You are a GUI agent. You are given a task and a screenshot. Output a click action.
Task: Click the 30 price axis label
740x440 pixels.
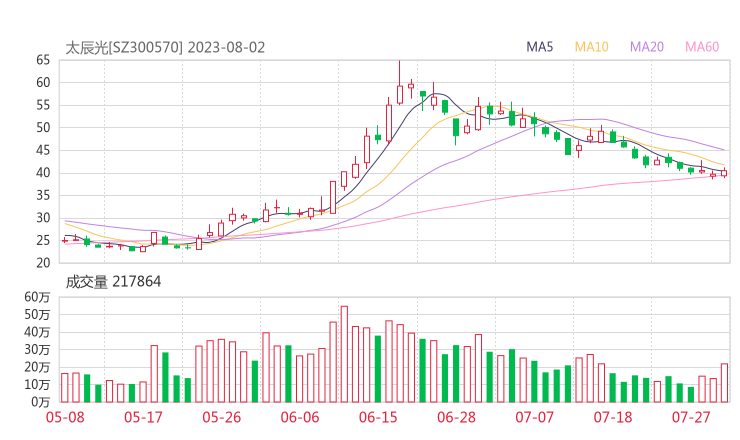point(43,218)
